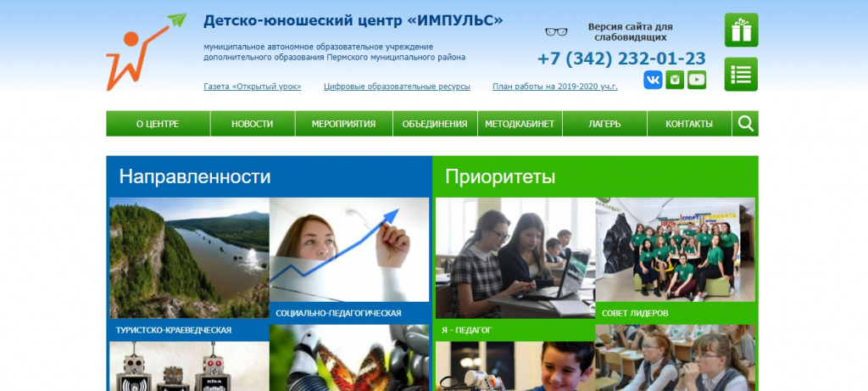Open the НОВОСТИ menu item
868x391 pixels.
tap(253, 124)
